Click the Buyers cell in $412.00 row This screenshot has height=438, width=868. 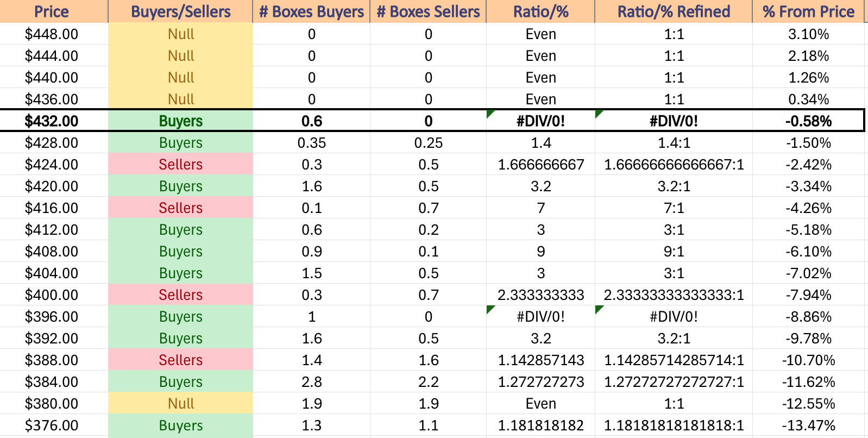(181, 229)
